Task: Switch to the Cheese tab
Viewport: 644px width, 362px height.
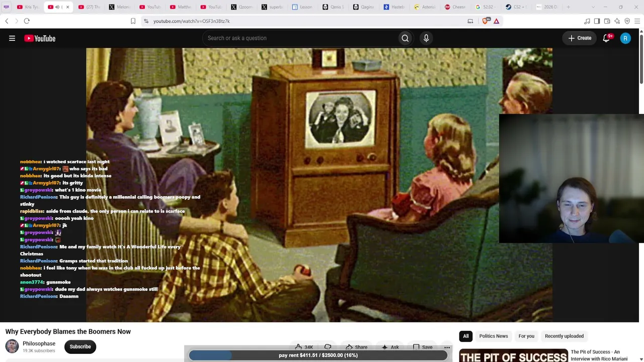Action: 455,7
